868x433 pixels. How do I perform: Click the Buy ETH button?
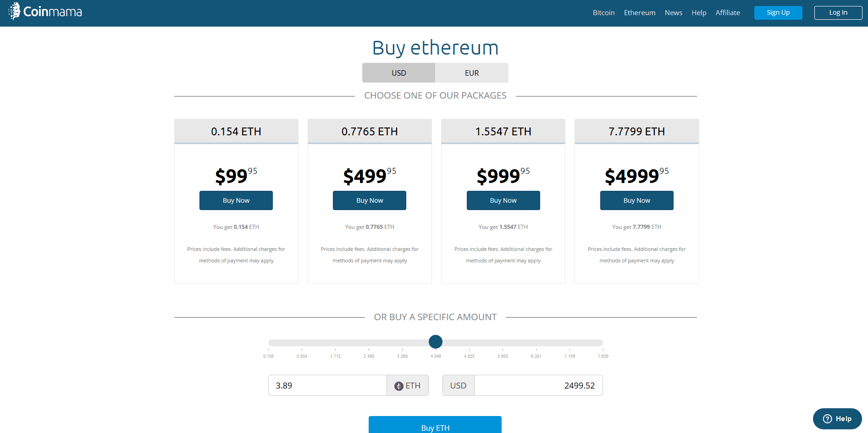[435, 425]
